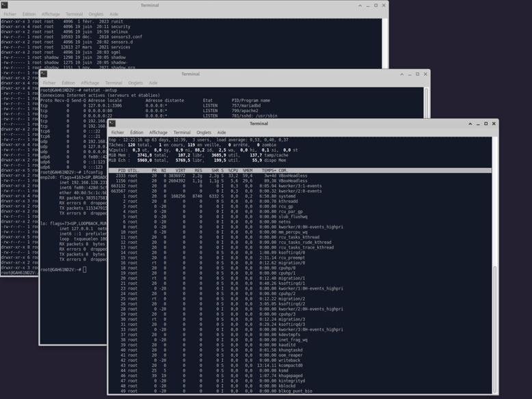This screenshot has width=532, height=399.
Task: Open Terminal menu in the top process window
Action: (x=182, y=133)
